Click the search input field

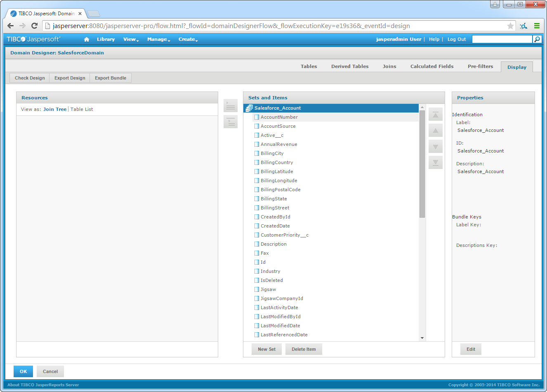[x=502, y=39]
